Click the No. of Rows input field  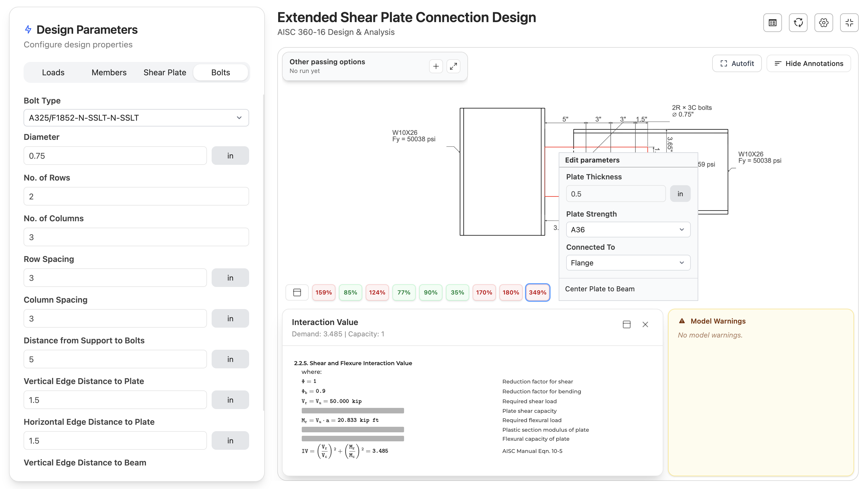tap(136, 196)
